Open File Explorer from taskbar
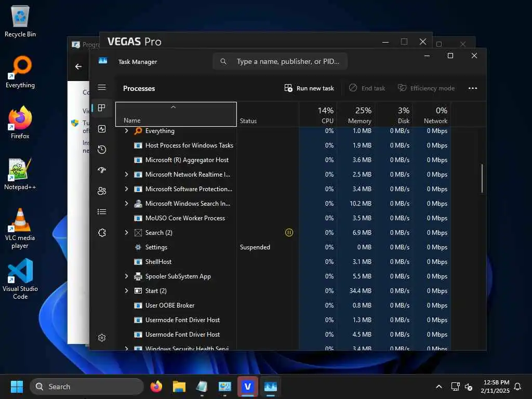 tap(179, 387)
